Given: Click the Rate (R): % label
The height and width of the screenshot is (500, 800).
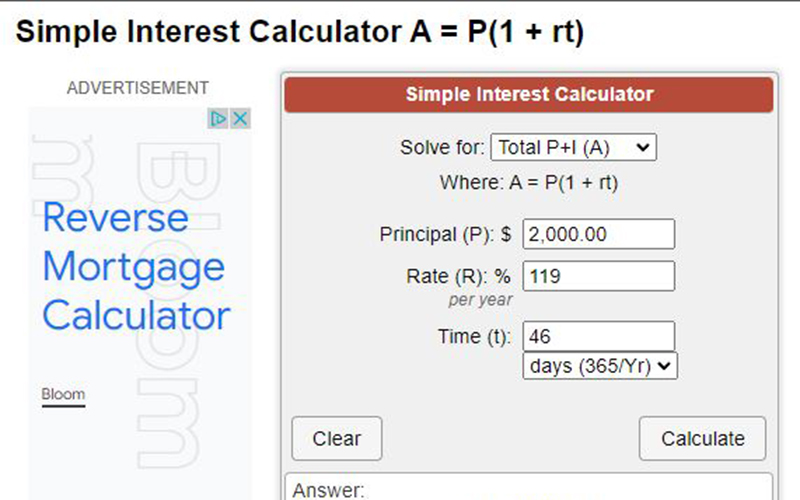Looking at the screenshot, I should 459,277.
